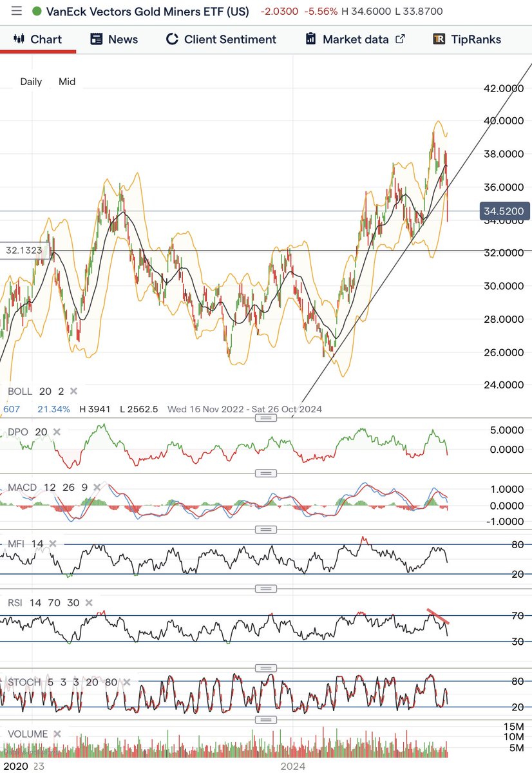
Task: Click the circular sentiment icon
Action: pyautogui.click(x=172, y=39)
